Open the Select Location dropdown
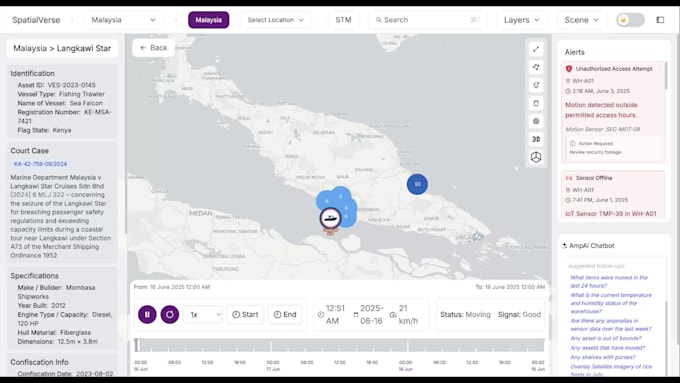680x383 pixels. 275,20
